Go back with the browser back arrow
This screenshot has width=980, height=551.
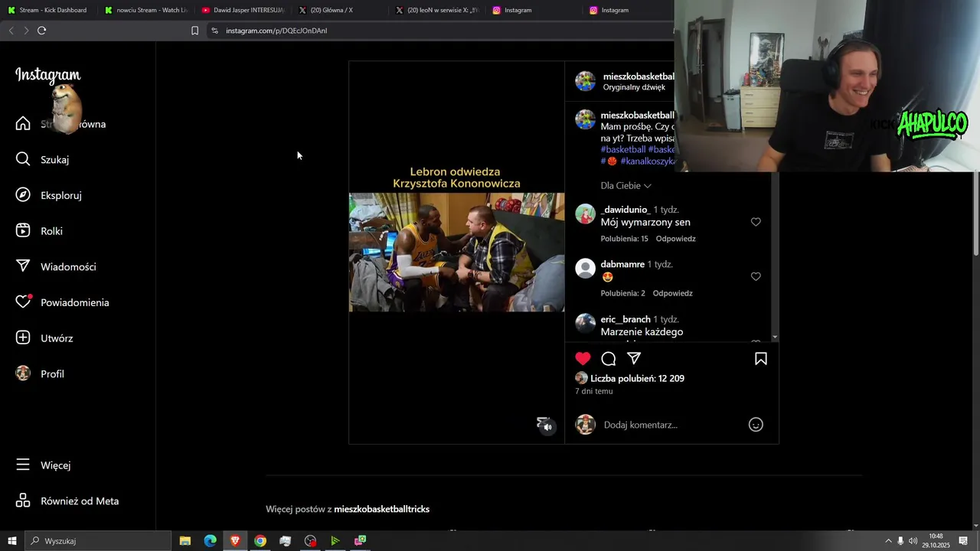tap(11, 31)
